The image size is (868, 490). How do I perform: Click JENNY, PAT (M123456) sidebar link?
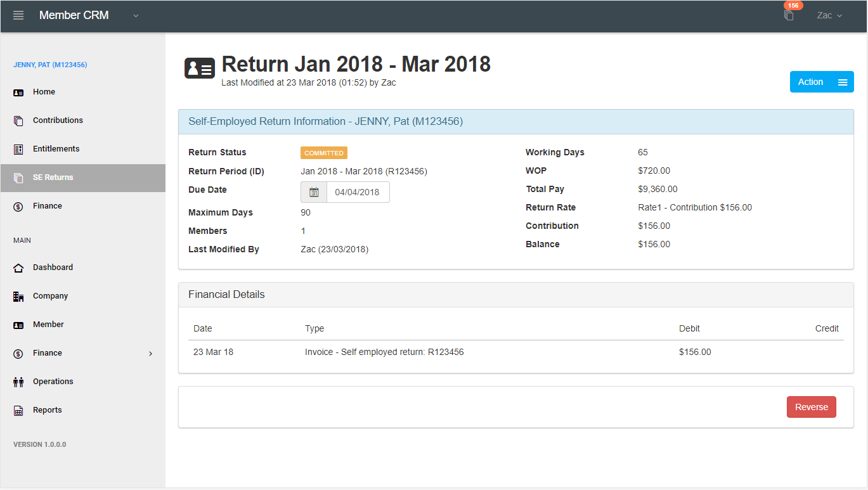click(x=50, y=65)
